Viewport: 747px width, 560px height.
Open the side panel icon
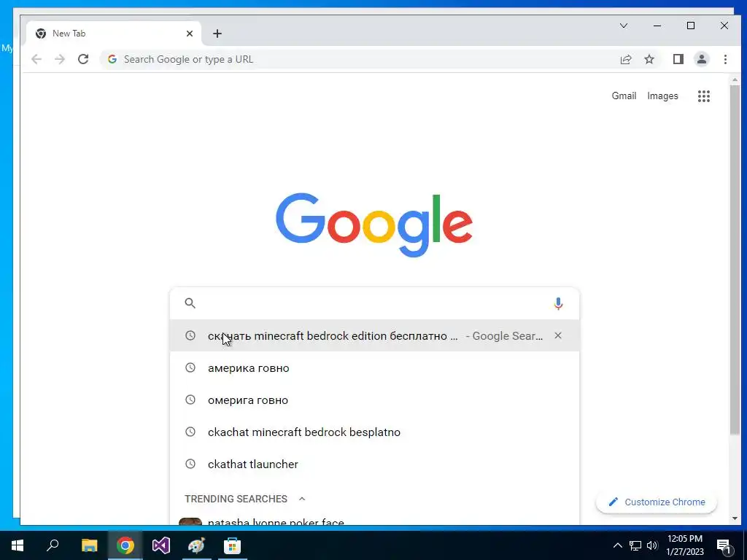coord(678,60)
